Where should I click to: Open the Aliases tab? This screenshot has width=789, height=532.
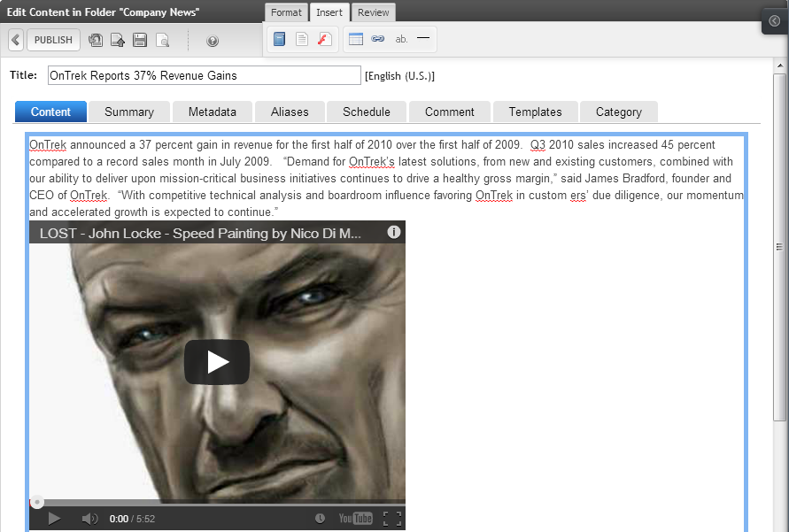(x=290, y=112)
